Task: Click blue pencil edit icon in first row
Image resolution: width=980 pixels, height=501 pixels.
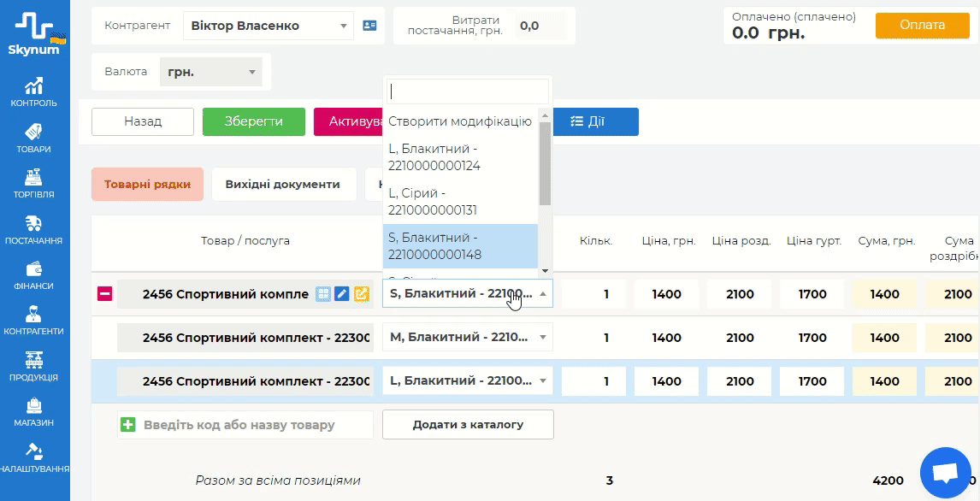Action: click(342, 294)
